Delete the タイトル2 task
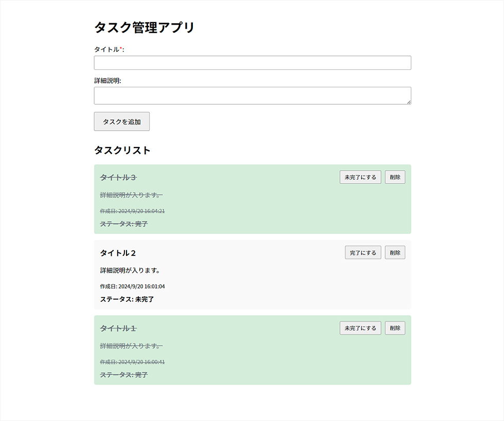The height and width of the screenshot is (421, 504). coord(395,252)
